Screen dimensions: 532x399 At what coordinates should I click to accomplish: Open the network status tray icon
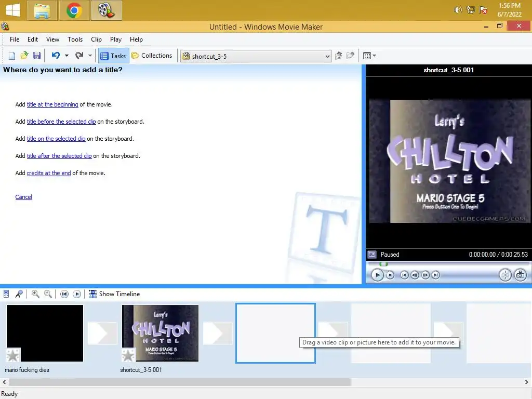pyautogui.click(x=470, y=10)
